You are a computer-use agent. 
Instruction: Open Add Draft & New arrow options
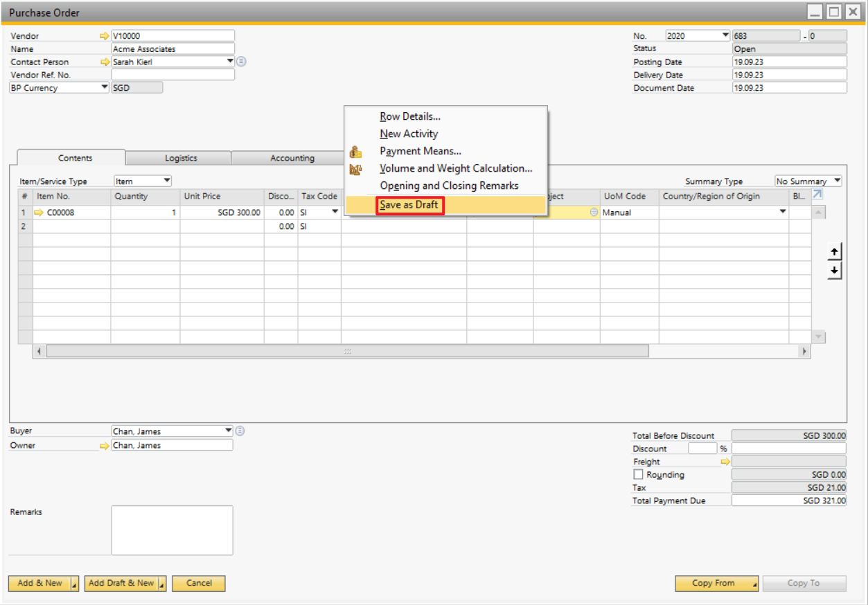click(162, 584)
